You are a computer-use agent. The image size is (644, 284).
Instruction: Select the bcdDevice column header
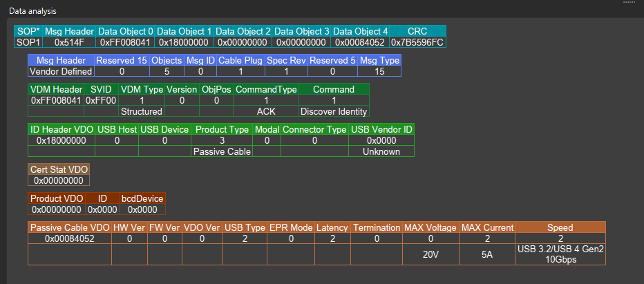144,198
